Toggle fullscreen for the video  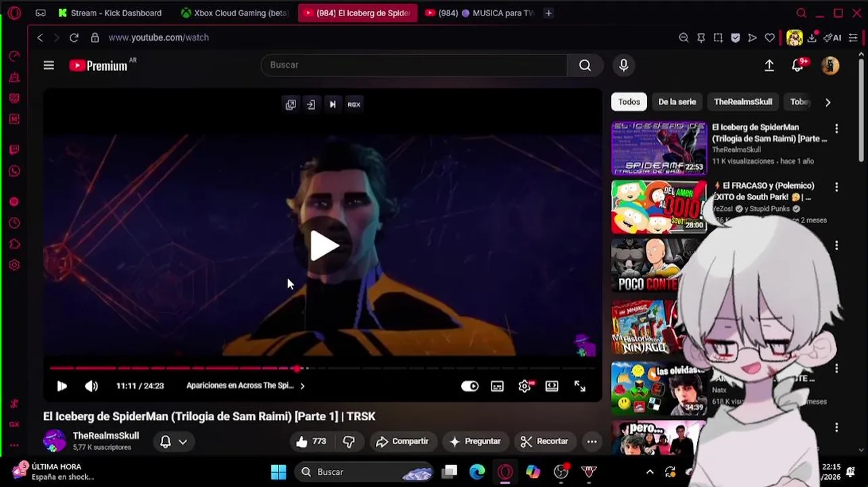point(580,386)
